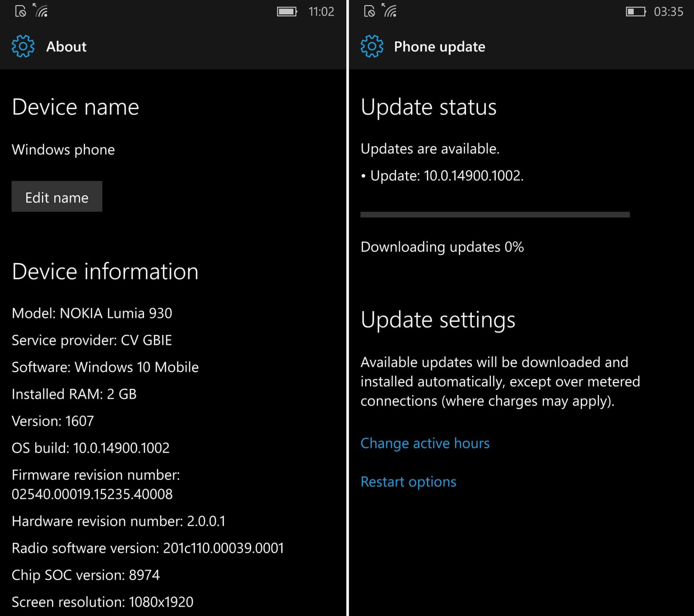This screenshot has width=694, height=616.
Task: Select 'Downloading updates 0%' text
Action: tap(442, 247)
